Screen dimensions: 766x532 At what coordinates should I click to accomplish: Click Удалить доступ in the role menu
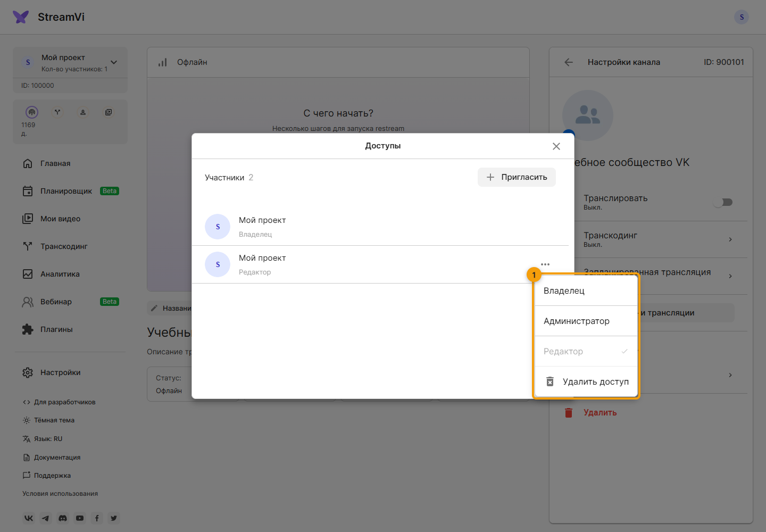[x=586, y=382]
